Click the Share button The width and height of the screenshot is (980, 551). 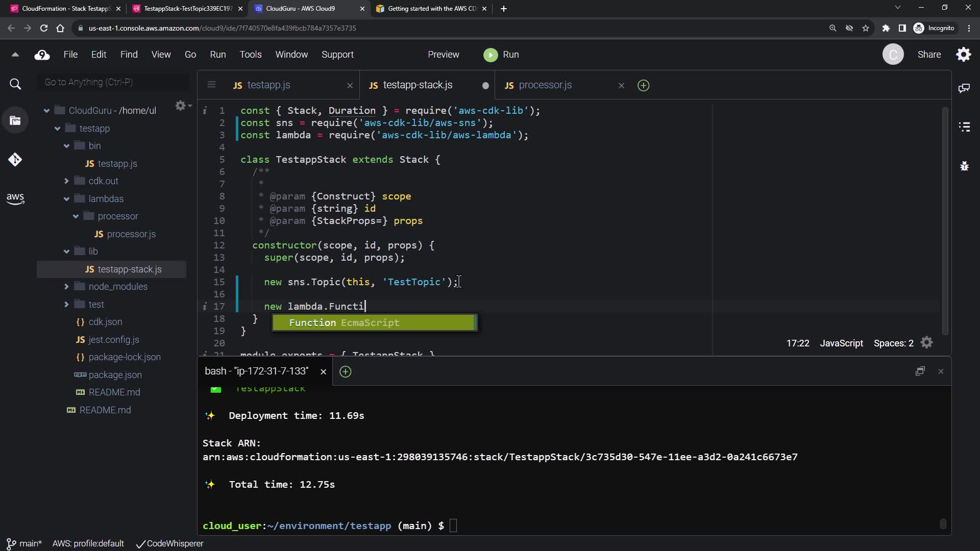(x=928, y=55)
